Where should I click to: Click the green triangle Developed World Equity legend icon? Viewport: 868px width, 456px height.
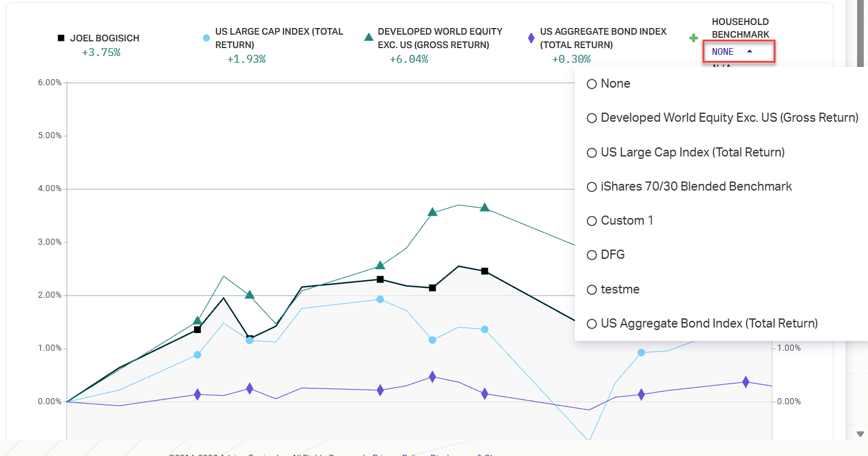tap(368, 37)
